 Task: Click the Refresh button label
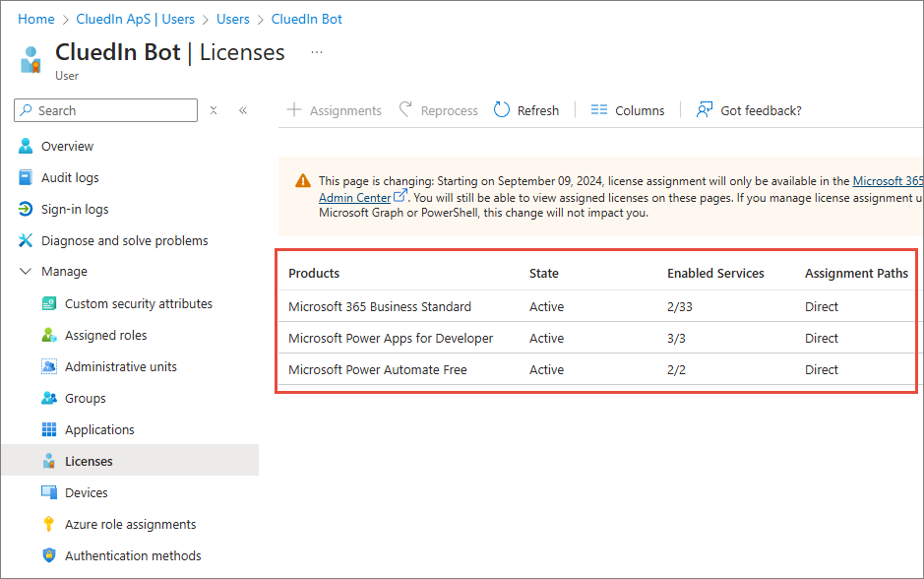(538, 110)
